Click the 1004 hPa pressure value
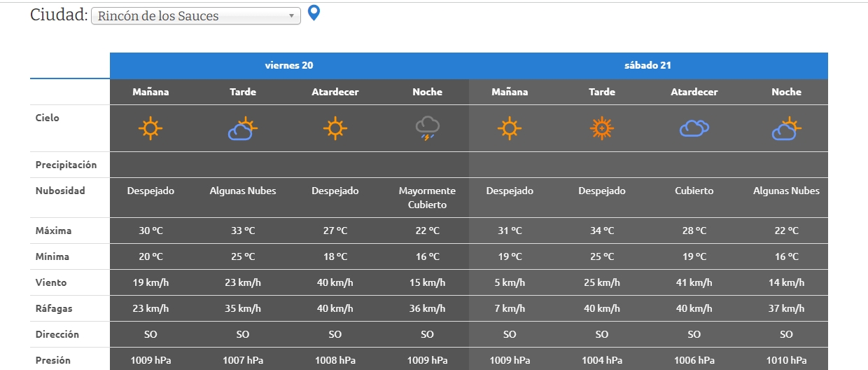 [602, 360]
